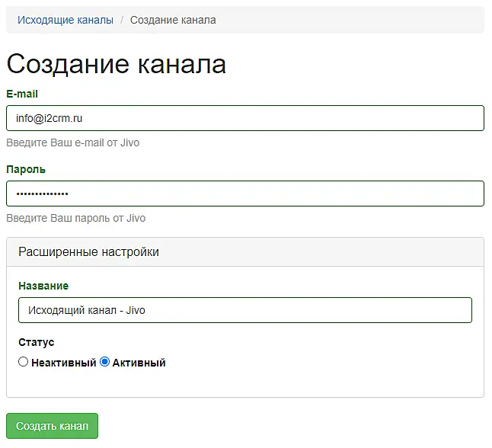Image resolution: width=492 pixels, height=448 pixels.
Task: Select the Неактивный radio button
Action: coord(24,363)
